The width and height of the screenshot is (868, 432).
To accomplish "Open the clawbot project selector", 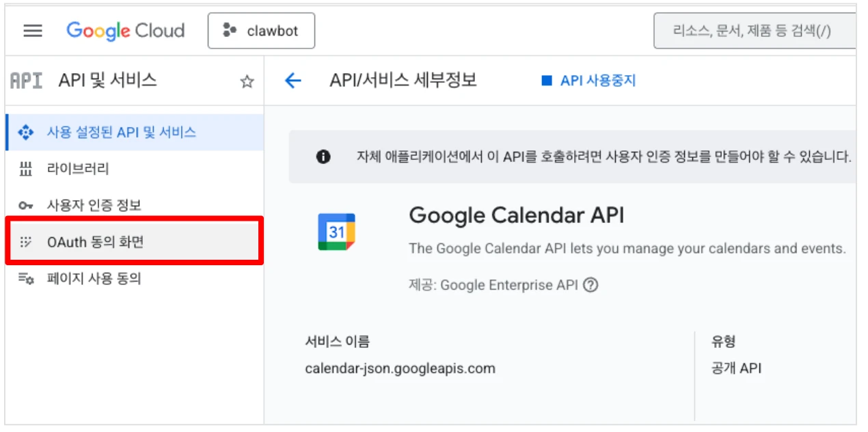I will coord(261,31).
